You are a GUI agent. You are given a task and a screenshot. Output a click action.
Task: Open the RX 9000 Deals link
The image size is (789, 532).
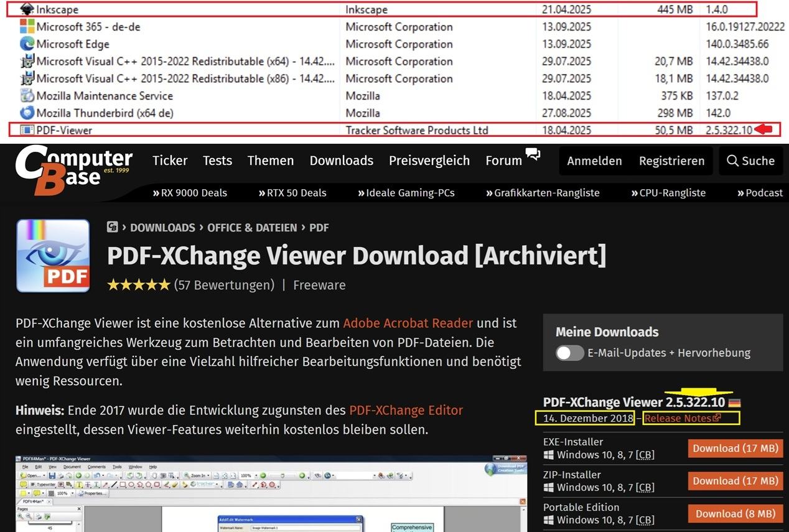(x=190, y=193)
